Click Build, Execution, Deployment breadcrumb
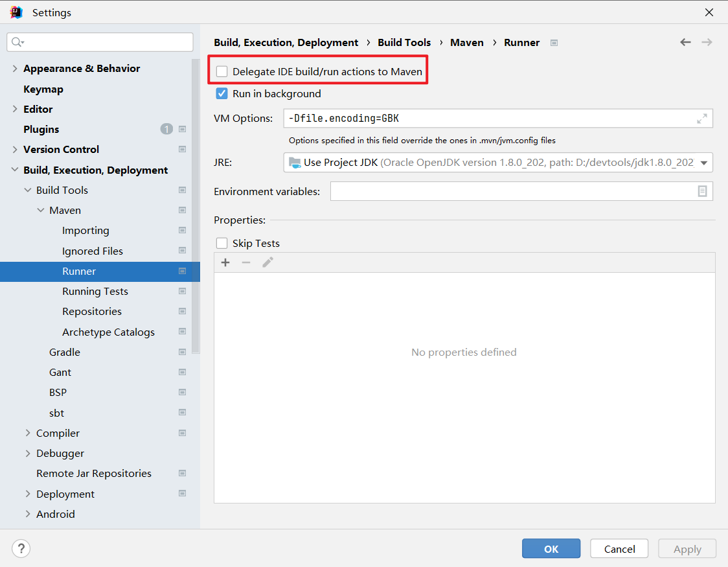 click(x=286, y=43)
